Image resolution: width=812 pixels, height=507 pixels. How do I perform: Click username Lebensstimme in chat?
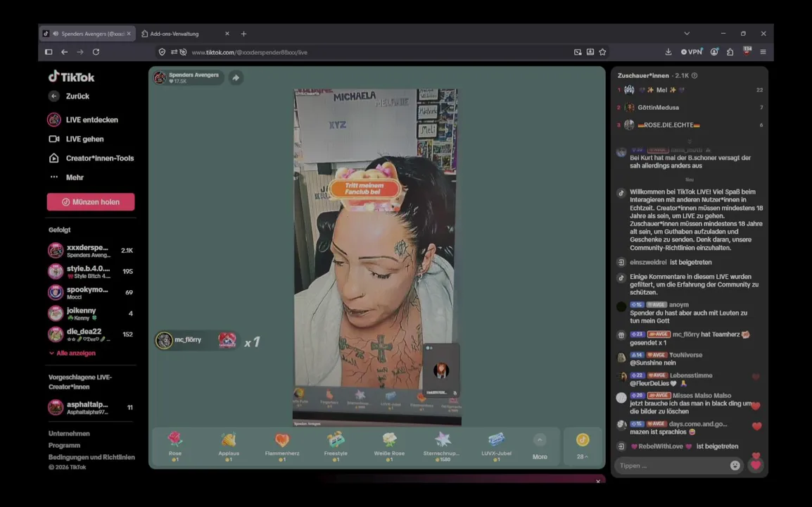pos(691,375)
